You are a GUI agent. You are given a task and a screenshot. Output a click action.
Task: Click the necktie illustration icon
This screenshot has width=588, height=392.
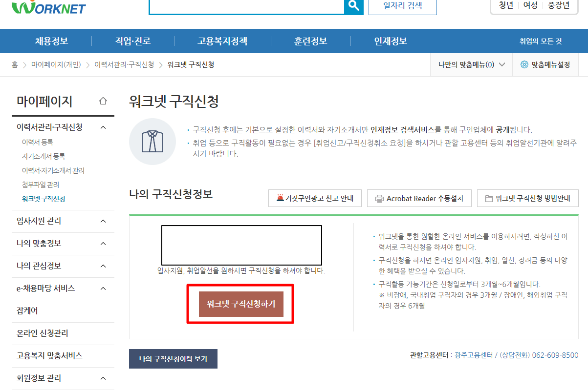tap(152, 141)
